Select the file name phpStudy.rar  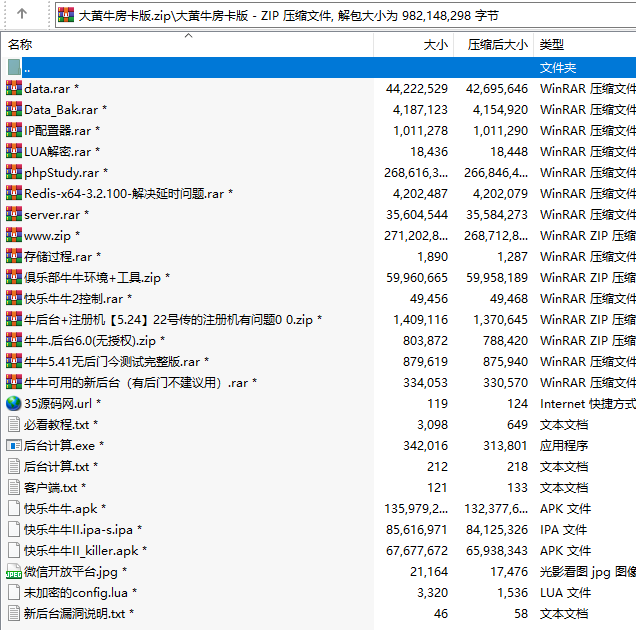tap(61, 173)
